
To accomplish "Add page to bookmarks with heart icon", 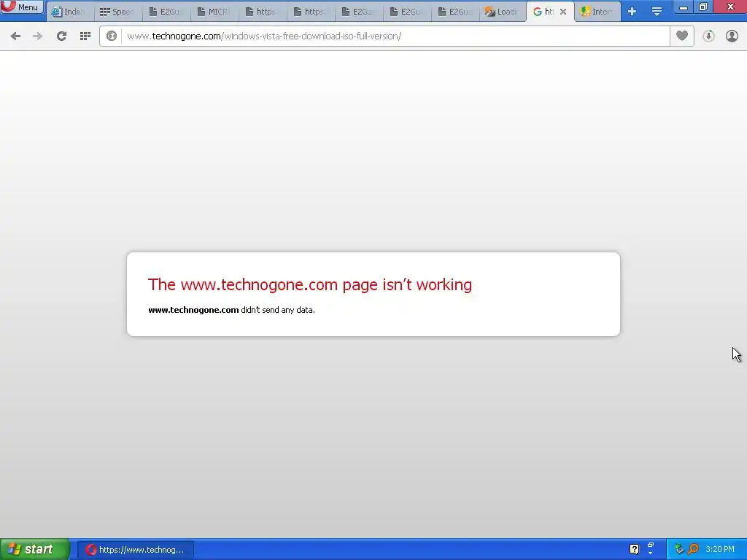I will pyautogui.click(x=682, y=36).
